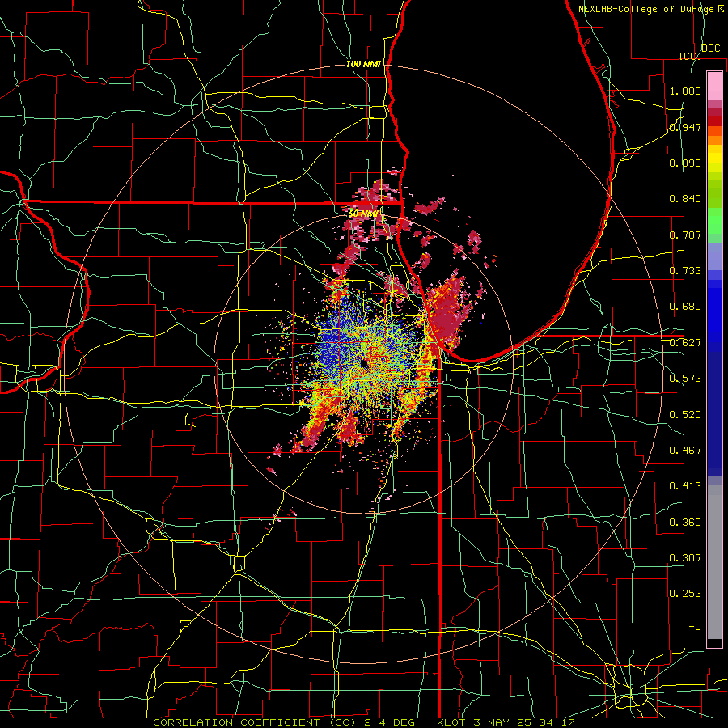728x728 pixels.
Task: Click the 0.307 scale value
Action: coord(685,557)
